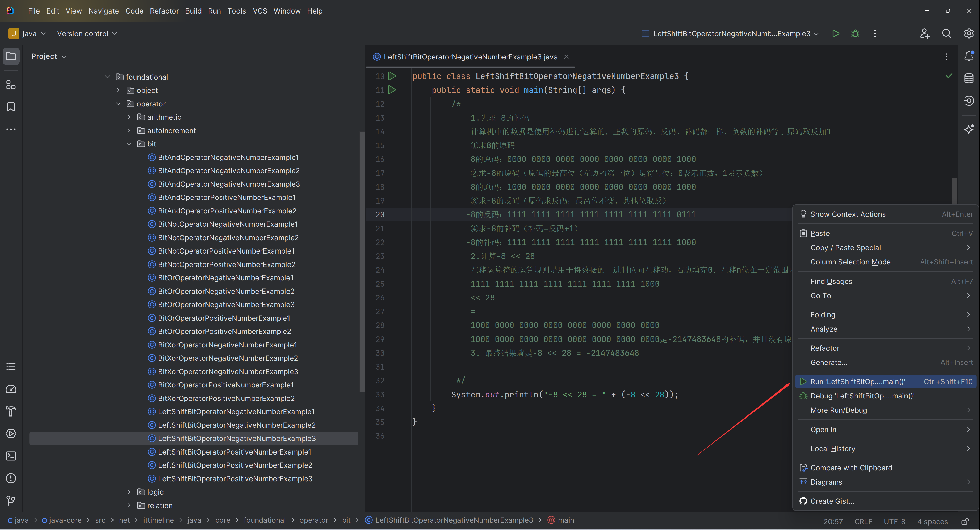Open the Version control dropdown

[87, 33]
